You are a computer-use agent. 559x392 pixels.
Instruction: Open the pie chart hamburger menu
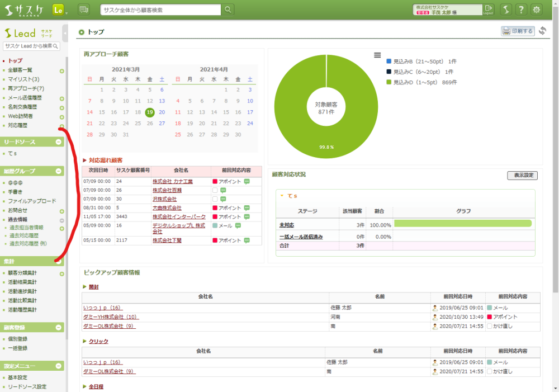point(377,55)
